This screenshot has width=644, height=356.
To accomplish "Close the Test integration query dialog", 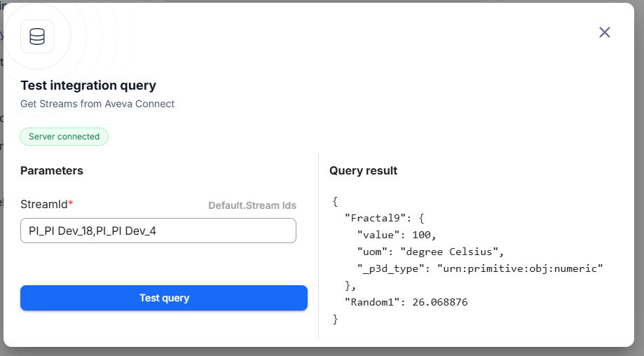I will coord(605,32).
